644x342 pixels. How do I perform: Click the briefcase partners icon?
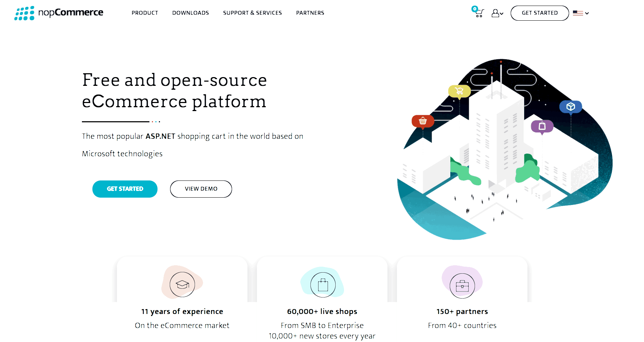click(462, 286)
